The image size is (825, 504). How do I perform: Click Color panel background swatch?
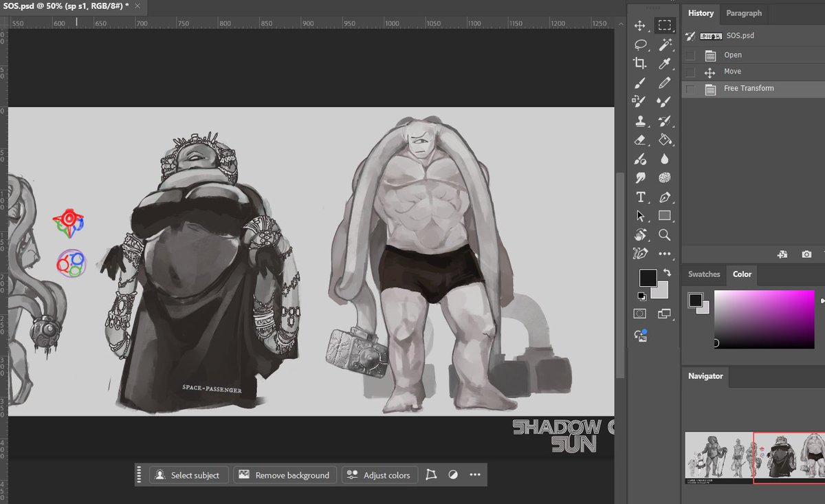703,308
